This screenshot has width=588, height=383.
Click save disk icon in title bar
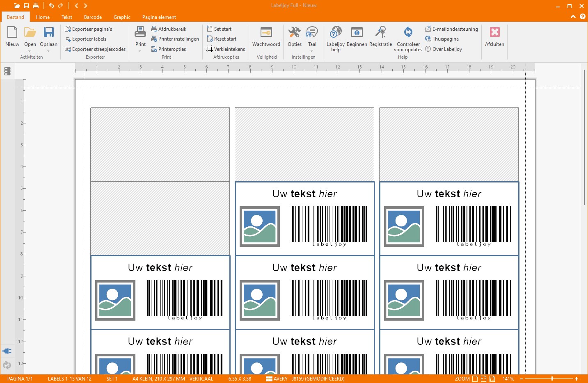[26, 6]
